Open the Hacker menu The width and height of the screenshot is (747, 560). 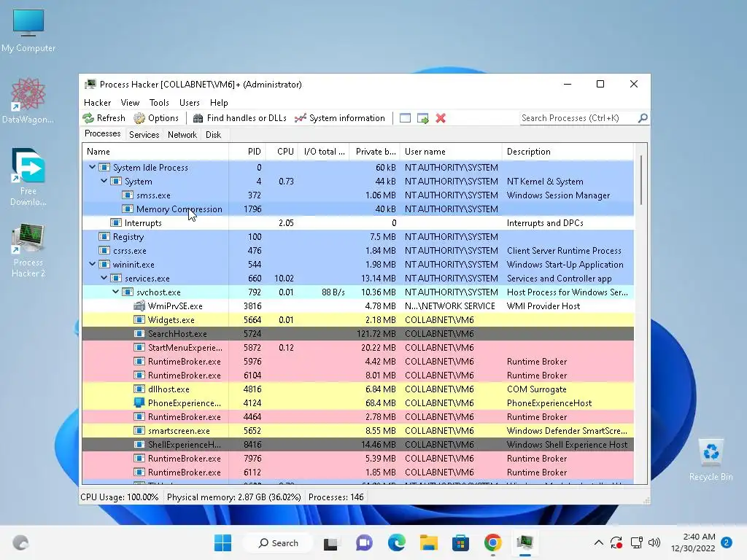click(97, 102)
